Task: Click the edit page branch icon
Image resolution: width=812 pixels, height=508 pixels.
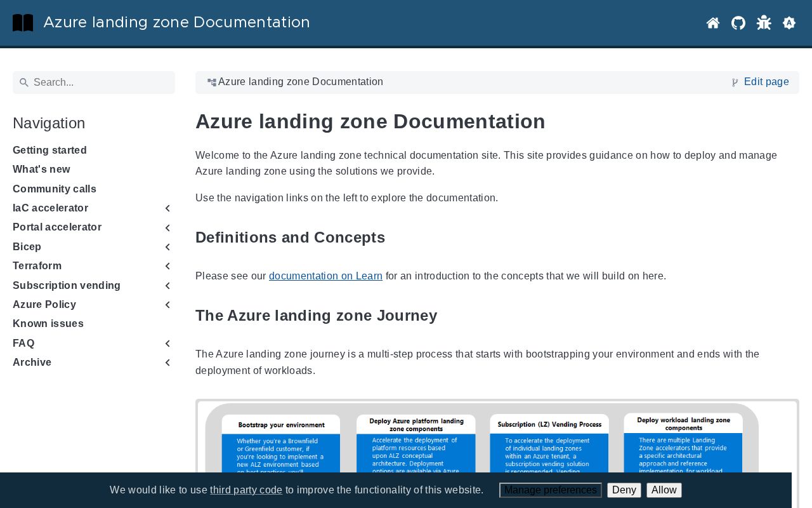Action: 735,83
